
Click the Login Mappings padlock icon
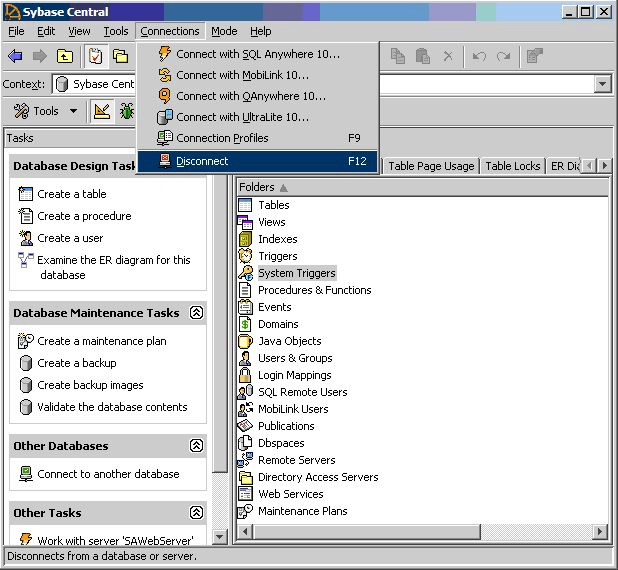(x=246, y=375)
